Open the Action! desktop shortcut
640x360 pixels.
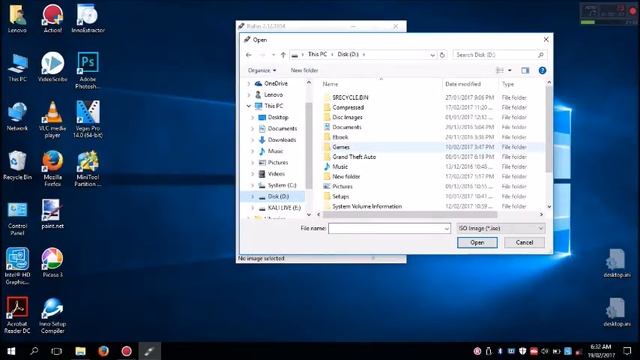click(x=53, y=18)
